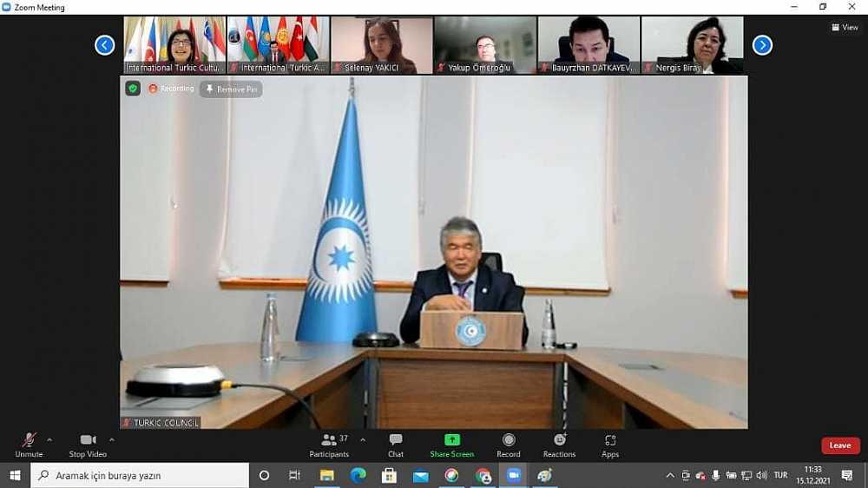Open Google Chrome from the taskbar
The width and height of the screenshot is (868, 488).
[483, 475]
